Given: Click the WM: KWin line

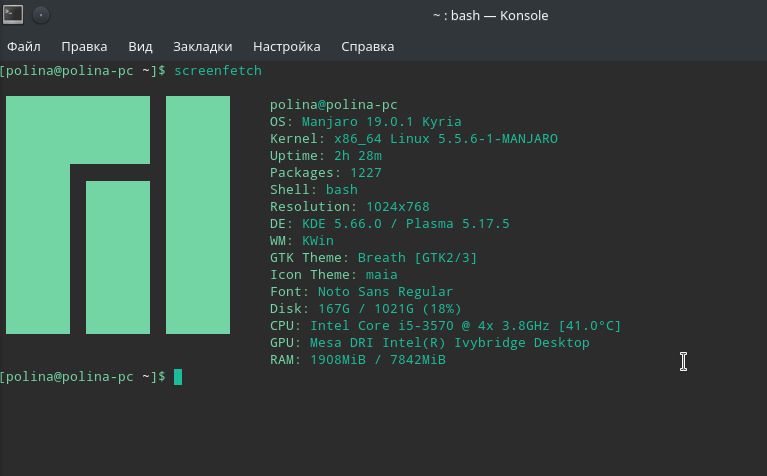Looking at the screenshot, I should (302, 241).
